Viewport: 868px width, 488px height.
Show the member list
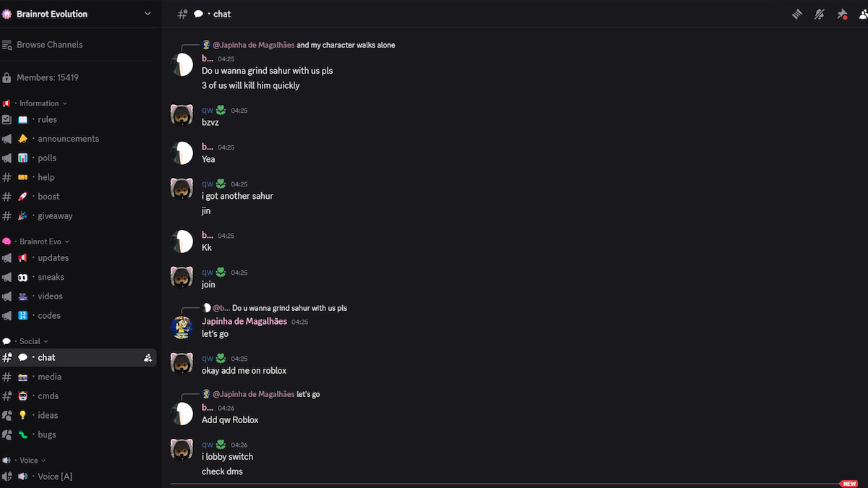point(862,14)
